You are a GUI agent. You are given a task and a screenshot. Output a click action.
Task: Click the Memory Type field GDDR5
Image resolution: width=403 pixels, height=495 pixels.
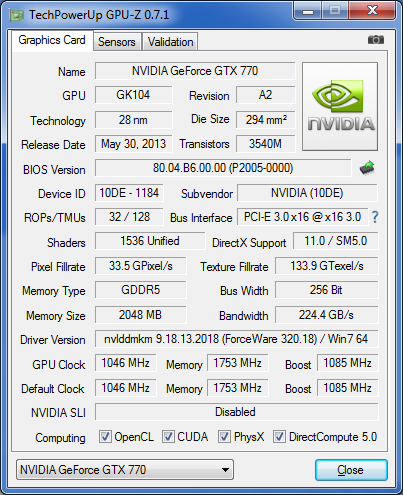141,290
